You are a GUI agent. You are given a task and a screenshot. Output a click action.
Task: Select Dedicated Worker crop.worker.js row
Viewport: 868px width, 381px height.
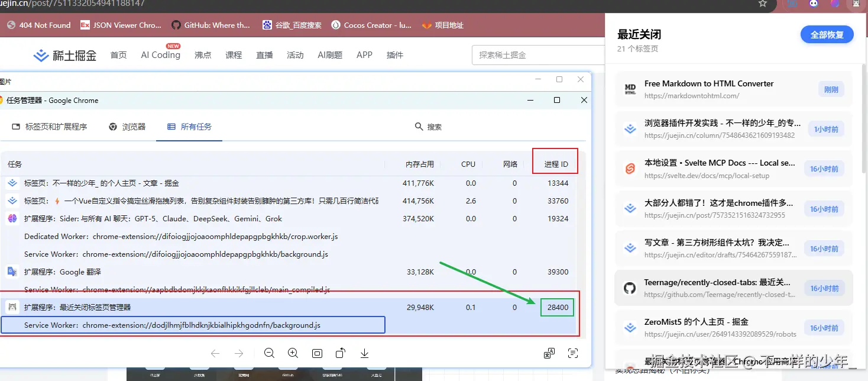[289, 237]
